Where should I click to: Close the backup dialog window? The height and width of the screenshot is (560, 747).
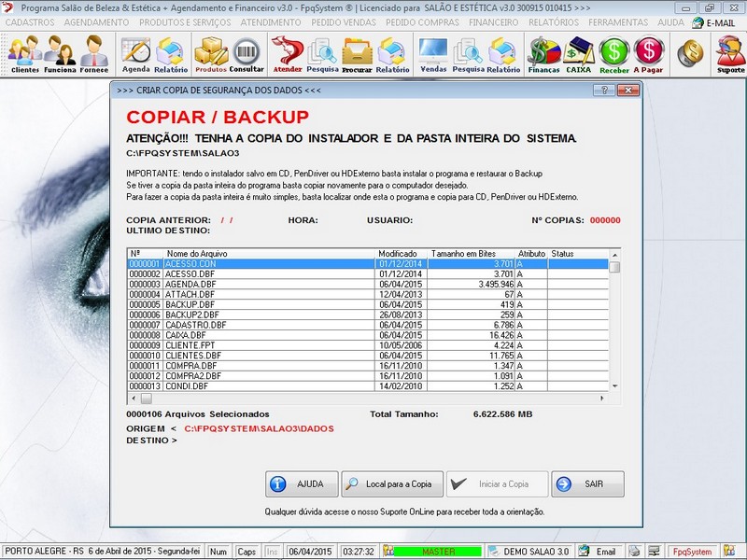627,90
